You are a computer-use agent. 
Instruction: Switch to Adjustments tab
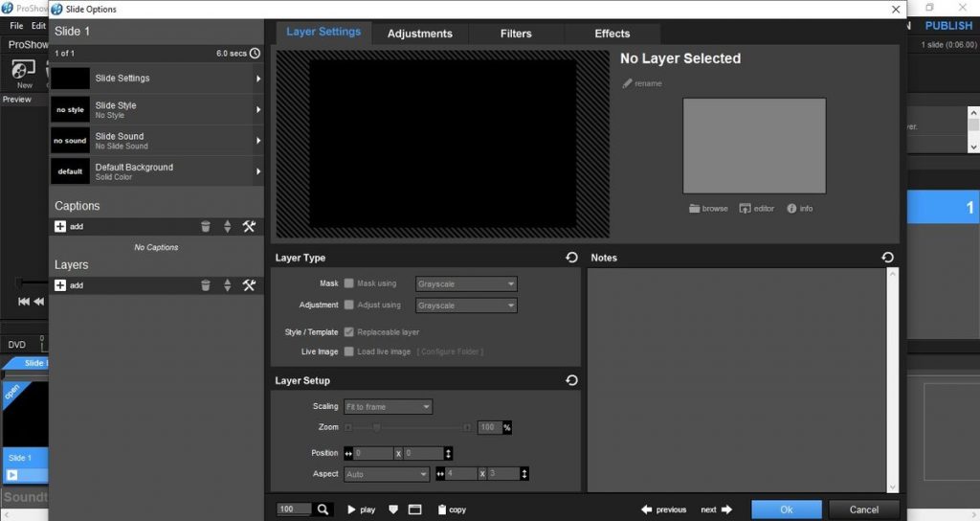point(419,34)
